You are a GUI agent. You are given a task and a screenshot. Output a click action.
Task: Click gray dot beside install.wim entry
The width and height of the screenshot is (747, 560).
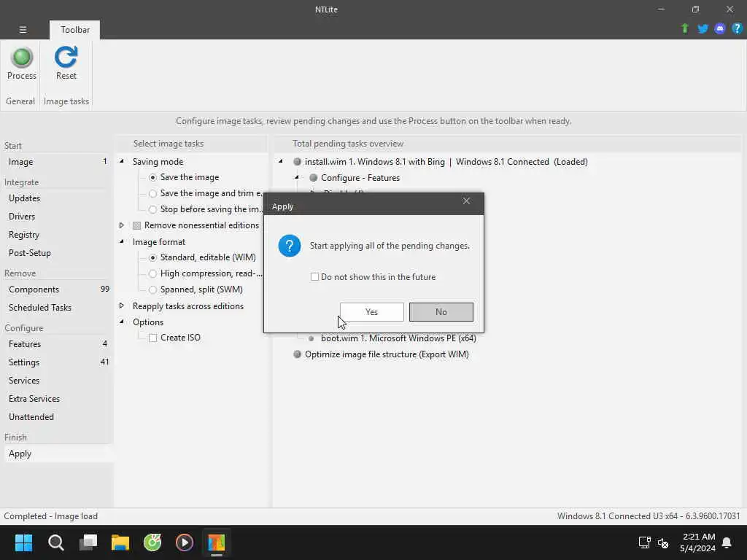pos(298,162)
